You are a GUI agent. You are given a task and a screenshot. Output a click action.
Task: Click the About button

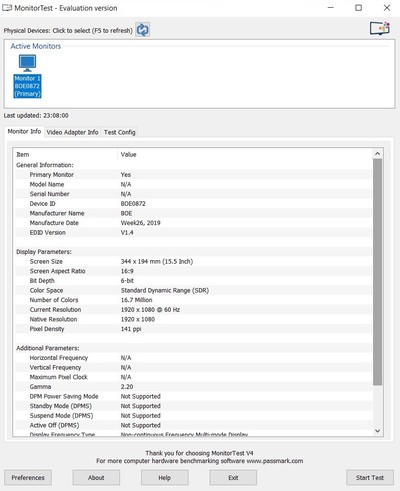point(96,478)
